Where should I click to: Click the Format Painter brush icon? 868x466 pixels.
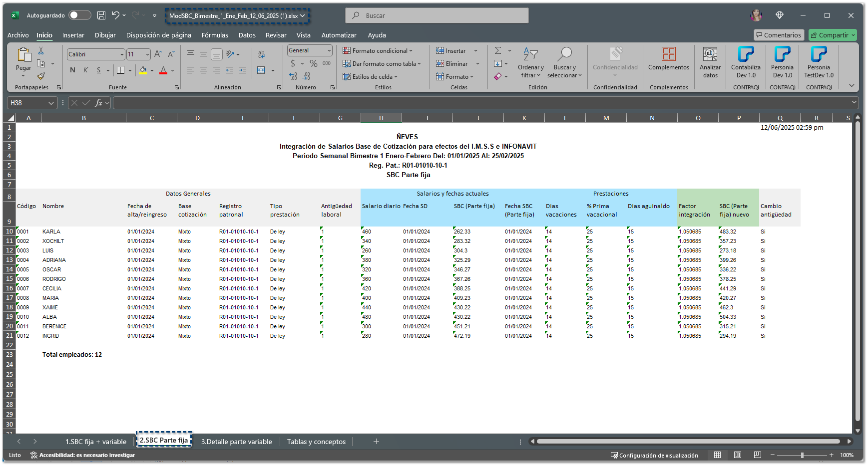[41, 76]
